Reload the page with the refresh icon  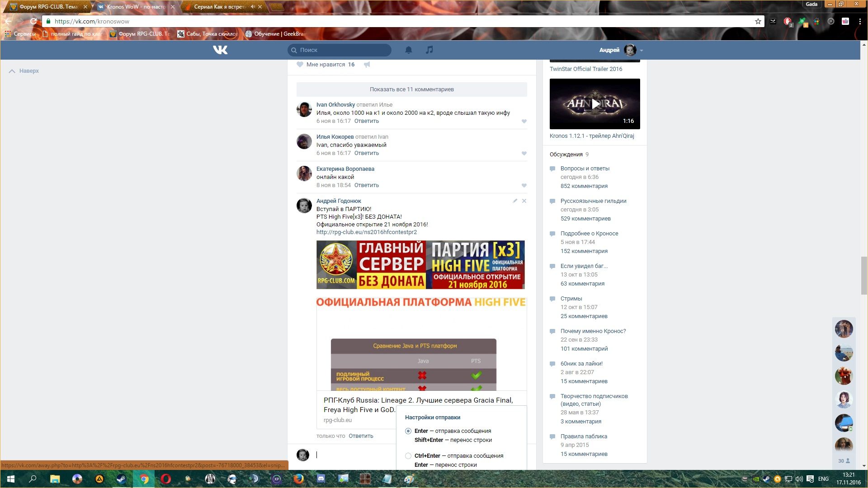pyautogui.click(x=33, y=21)
